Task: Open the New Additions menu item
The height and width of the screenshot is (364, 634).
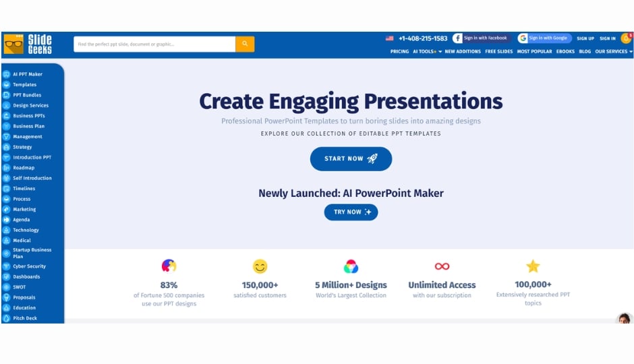Action: coord(463,52)
